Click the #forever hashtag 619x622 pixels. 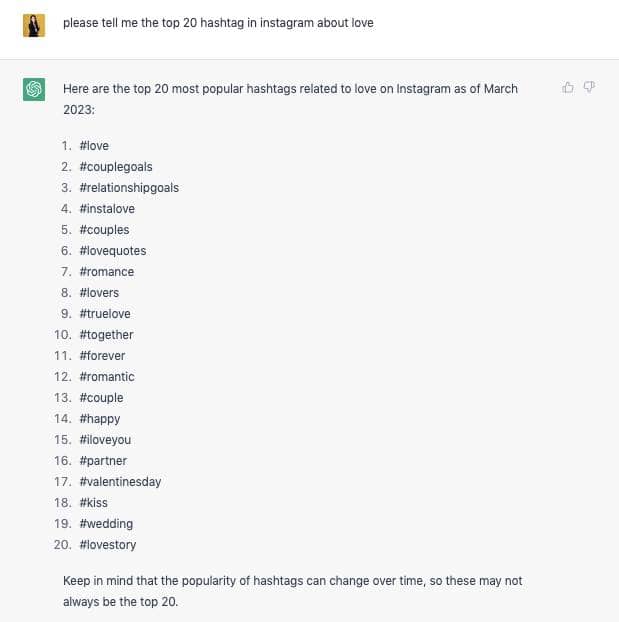click(x=102, y=356)
